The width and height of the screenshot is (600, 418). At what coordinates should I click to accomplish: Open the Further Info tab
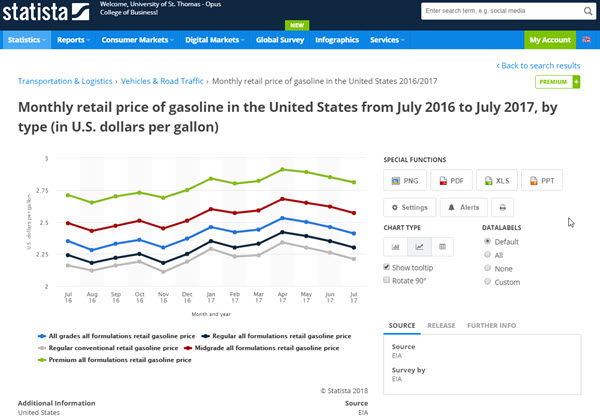click(494, 326)
